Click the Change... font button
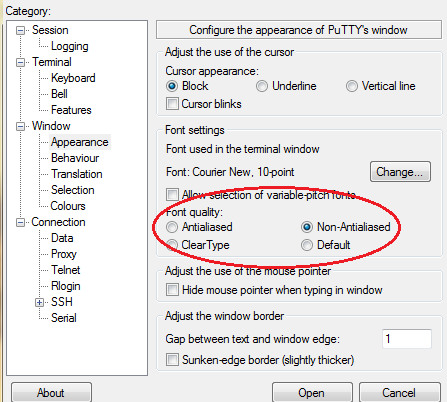The image size is (447, 402). (x=400, y=172)
